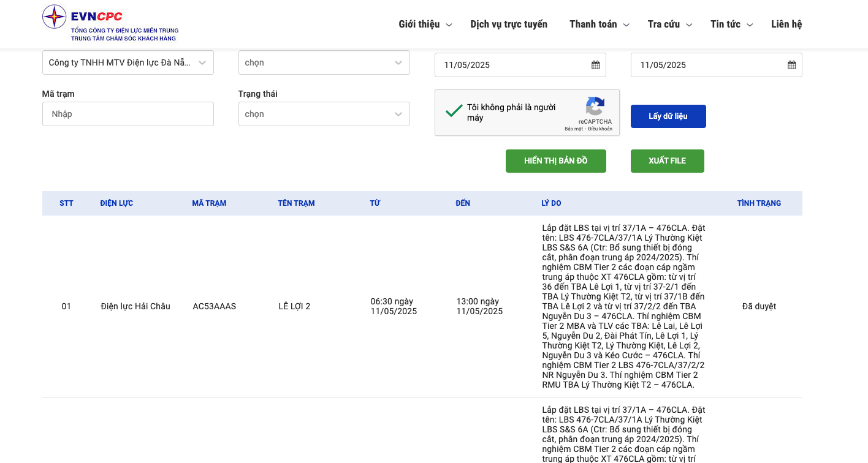868x463 pixels.
Task: Open reCAPTCHA Điều khoản terms link
Action: [601, 129]
